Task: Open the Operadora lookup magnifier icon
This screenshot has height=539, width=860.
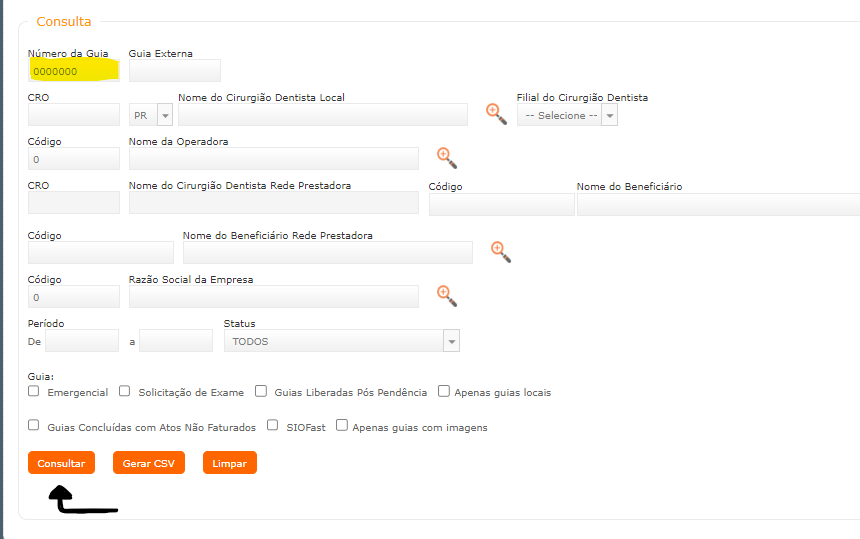Action: click(x=446, y=157)
